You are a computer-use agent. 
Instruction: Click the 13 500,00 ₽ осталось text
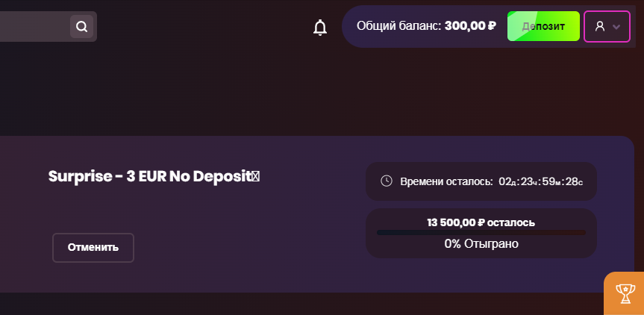coord(481,222)
